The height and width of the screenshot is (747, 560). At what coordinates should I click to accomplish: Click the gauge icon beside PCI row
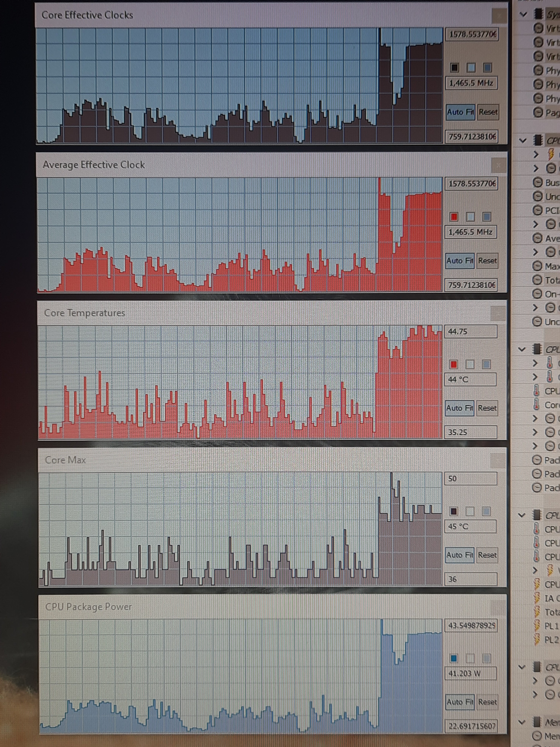[537, 210]
